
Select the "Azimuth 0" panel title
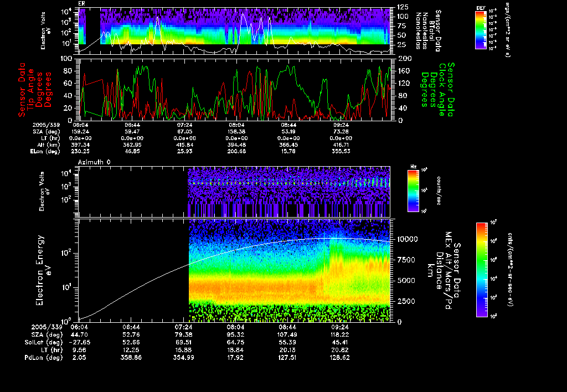pyautogui.click(x=94, y=162)
